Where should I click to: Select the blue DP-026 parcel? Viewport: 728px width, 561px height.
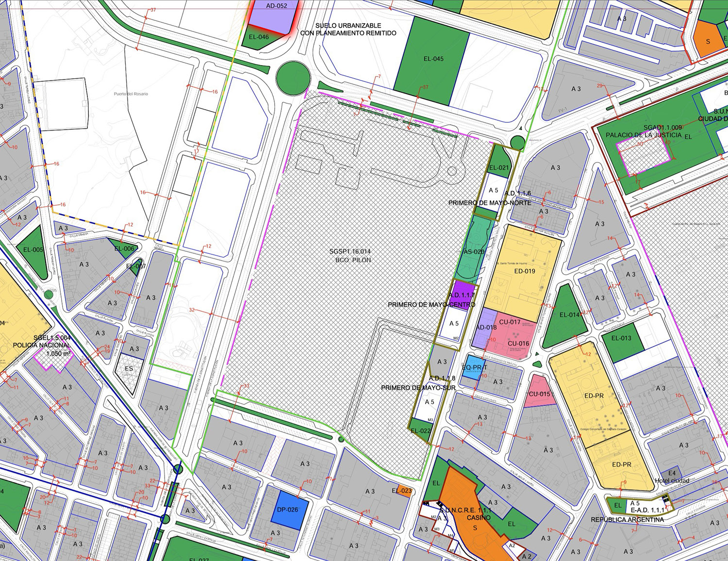tap(288, 510)
